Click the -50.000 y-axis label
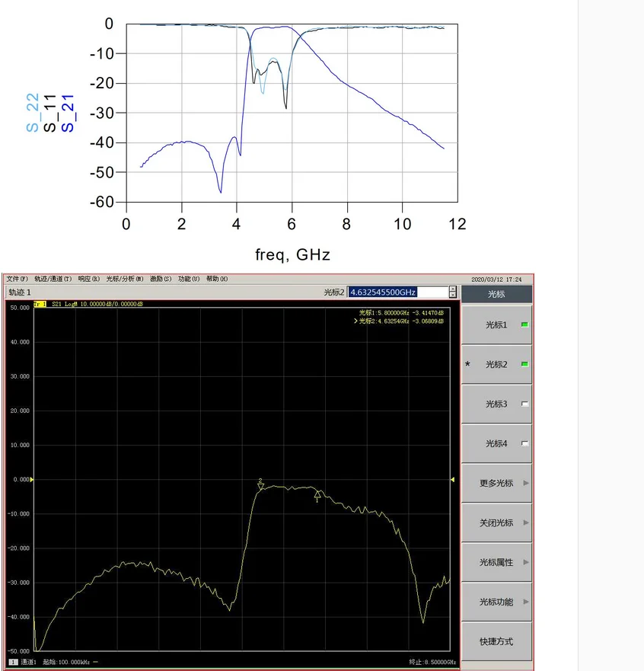 pos(19,651)
